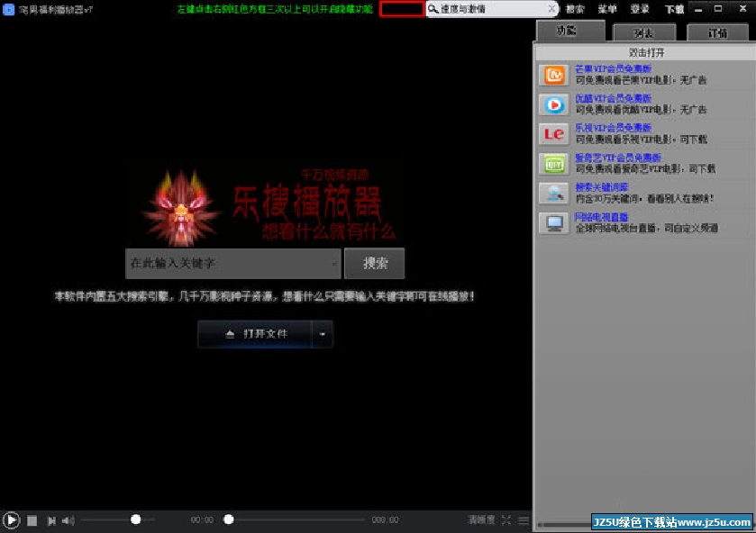The image size is (756, 533).
Task: Click the app logo icon in the title bar
Action: click(x=8, y=9)
